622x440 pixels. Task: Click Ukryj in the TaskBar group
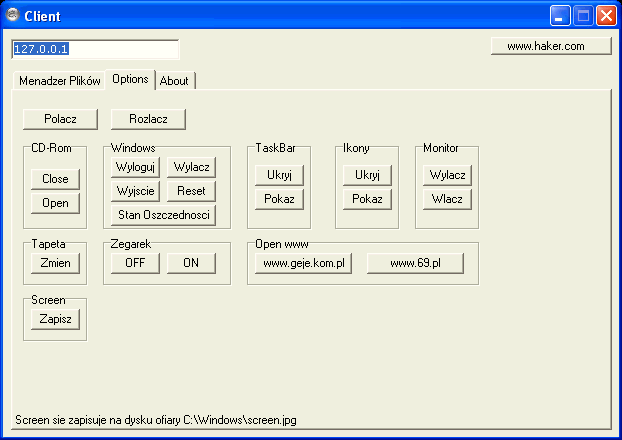278,175
